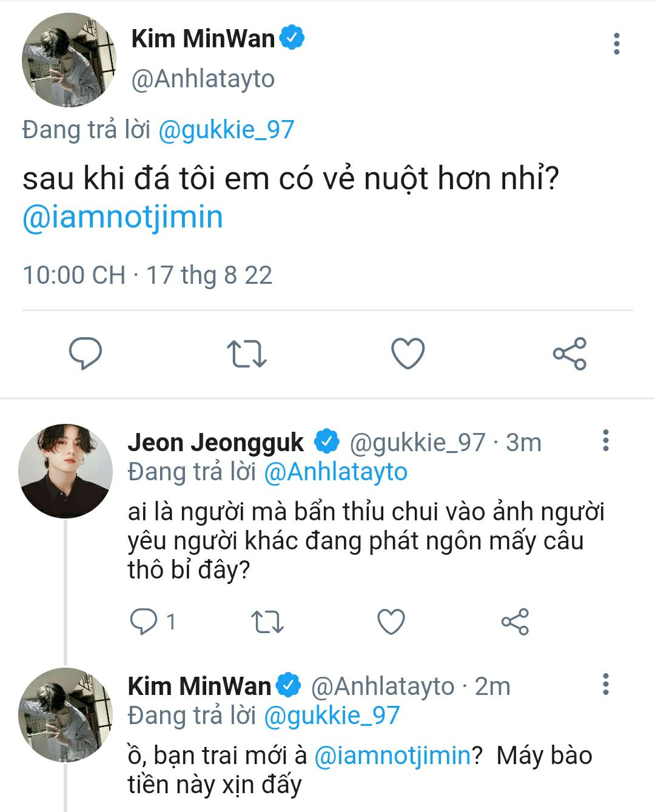Open the @Anhlatayto link in Jeon Jeongguk's reply
The width and height of the screenshot is (655, 812).
(x=335, y=472)
